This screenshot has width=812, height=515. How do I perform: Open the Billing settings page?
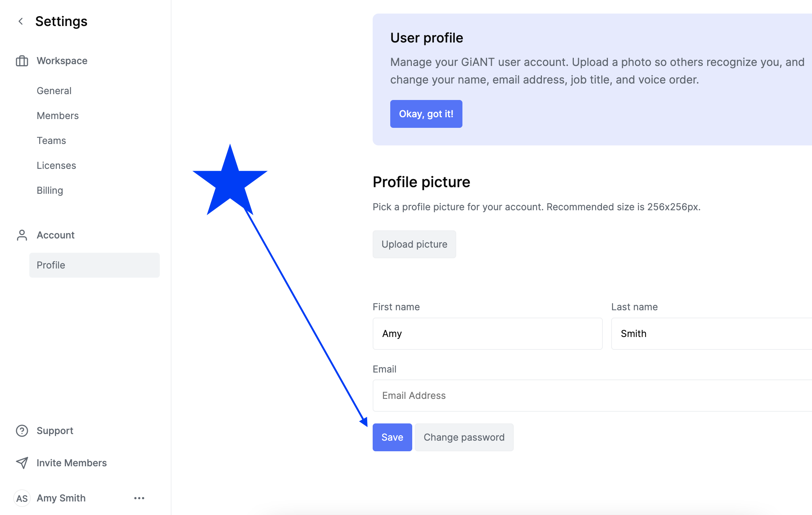point(50,190)
